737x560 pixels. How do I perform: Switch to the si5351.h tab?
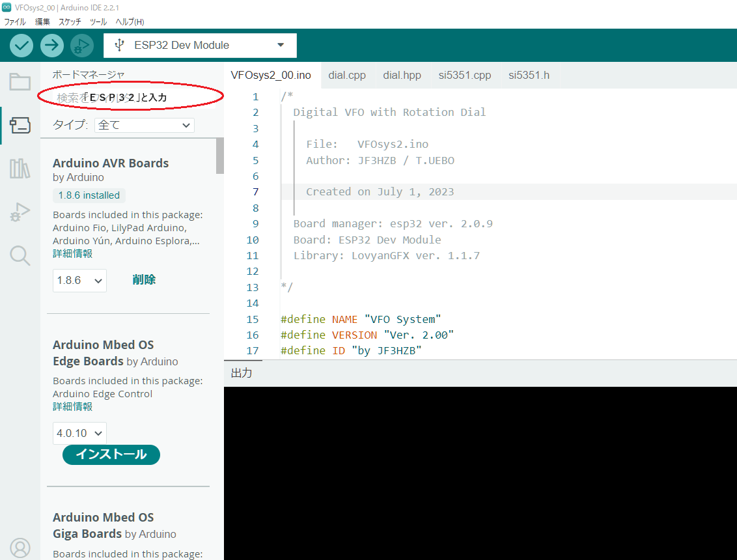[529, 76]
